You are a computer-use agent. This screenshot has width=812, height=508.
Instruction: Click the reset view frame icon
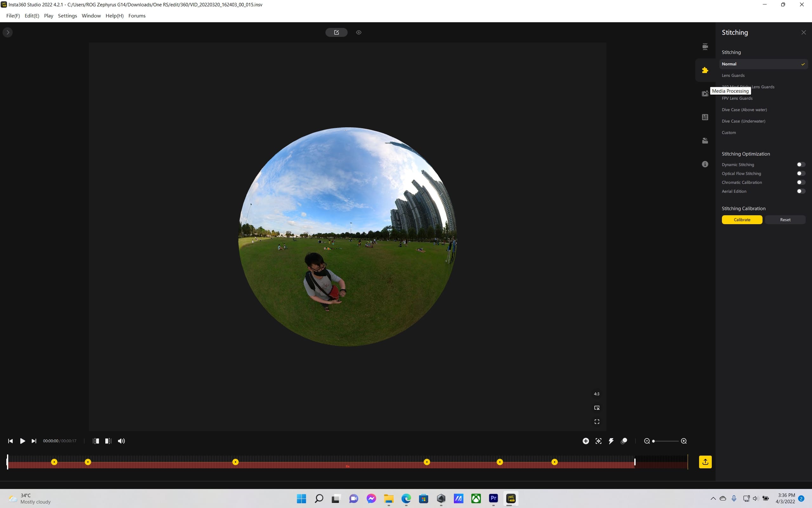pos(597,408)
